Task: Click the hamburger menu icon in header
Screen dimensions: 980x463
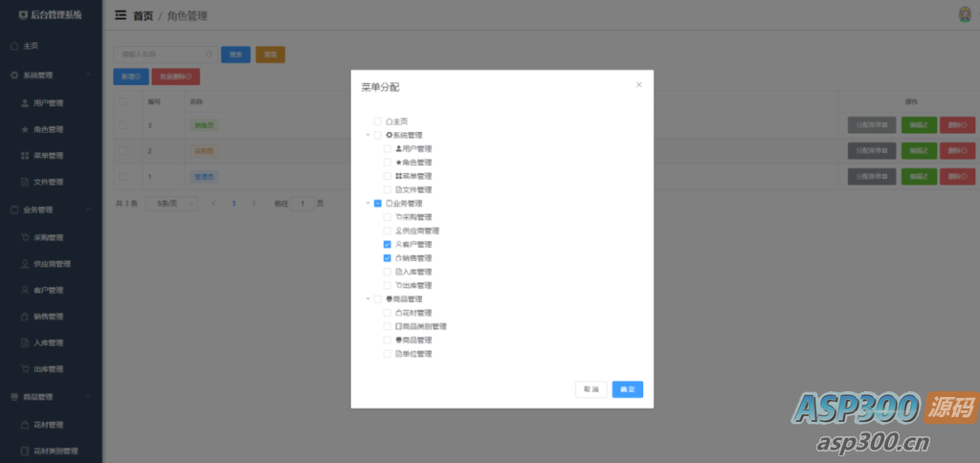Action: pyautogui.click(x=121, y=15)
